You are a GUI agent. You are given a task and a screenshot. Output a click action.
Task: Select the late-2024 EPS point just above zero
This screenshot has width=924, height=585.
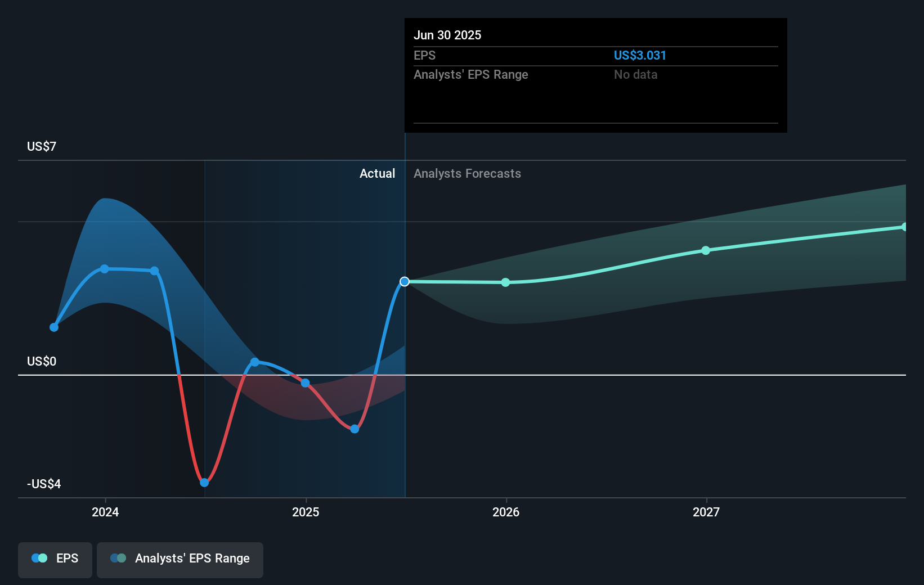pyautogui.click(x=255, y=362)
